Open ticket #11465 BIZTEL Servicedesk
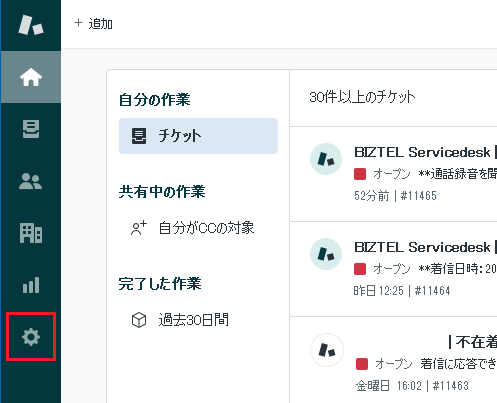Image resolution: width=497 pixels, height=403 pixels. point(393,174)
